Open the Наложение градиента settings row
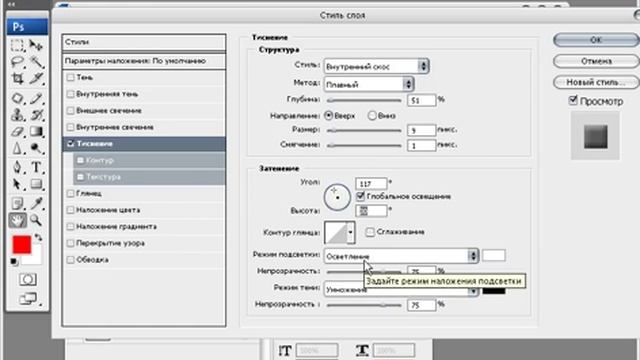Screen dimensions: 640x360 tap(144, 227)
